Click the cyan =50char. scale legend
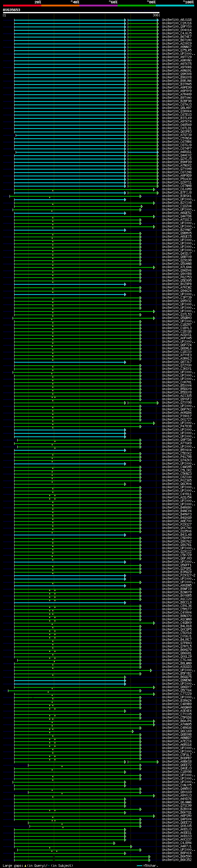The image size is (197, 868). tap(147, 865)
